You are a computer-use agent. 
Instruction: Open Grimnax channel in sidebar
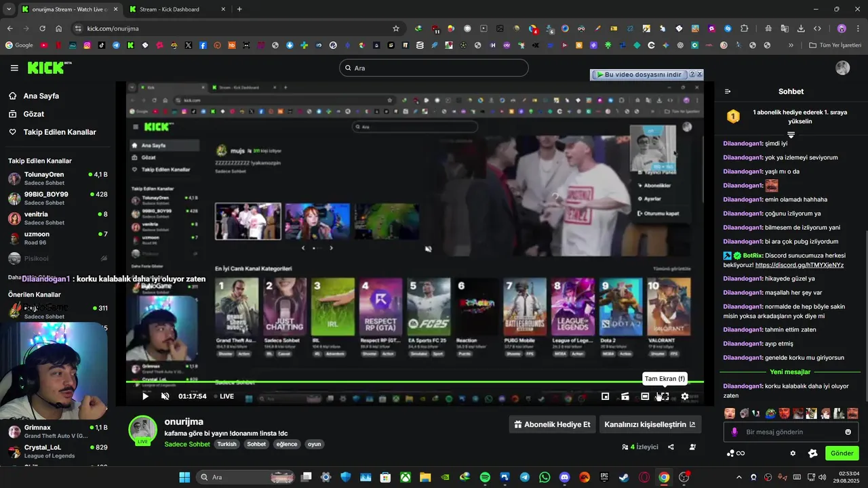tap(58, 431)
